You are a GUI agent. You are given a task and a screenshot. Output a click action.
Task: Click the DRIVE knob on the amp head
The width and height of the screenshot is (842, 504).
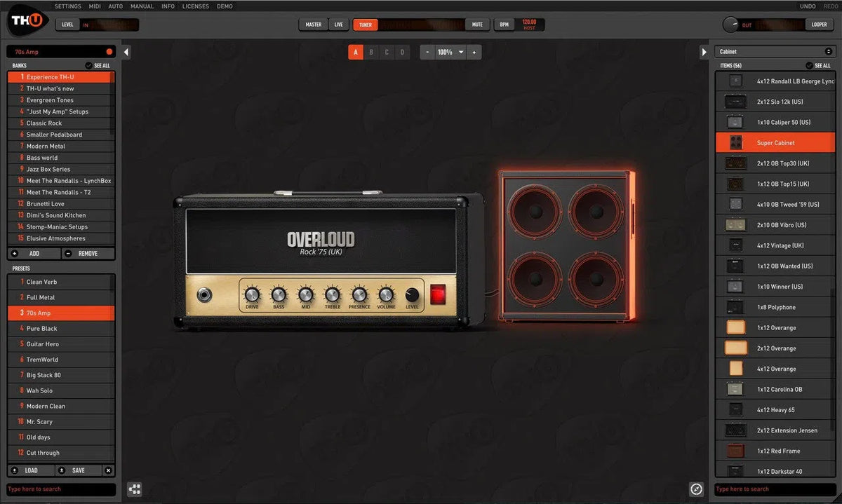tap(253, 295)
